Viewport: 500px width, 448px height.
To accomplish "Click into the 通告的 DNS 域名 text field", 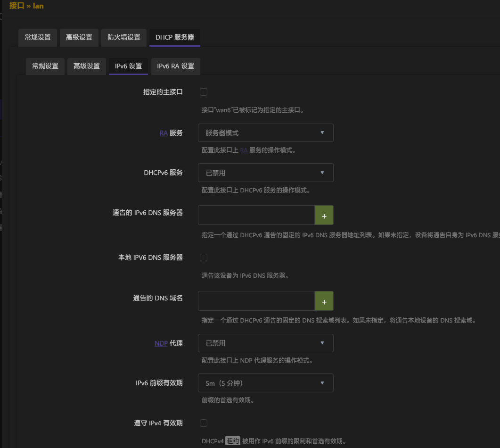I will coord(256,301).
